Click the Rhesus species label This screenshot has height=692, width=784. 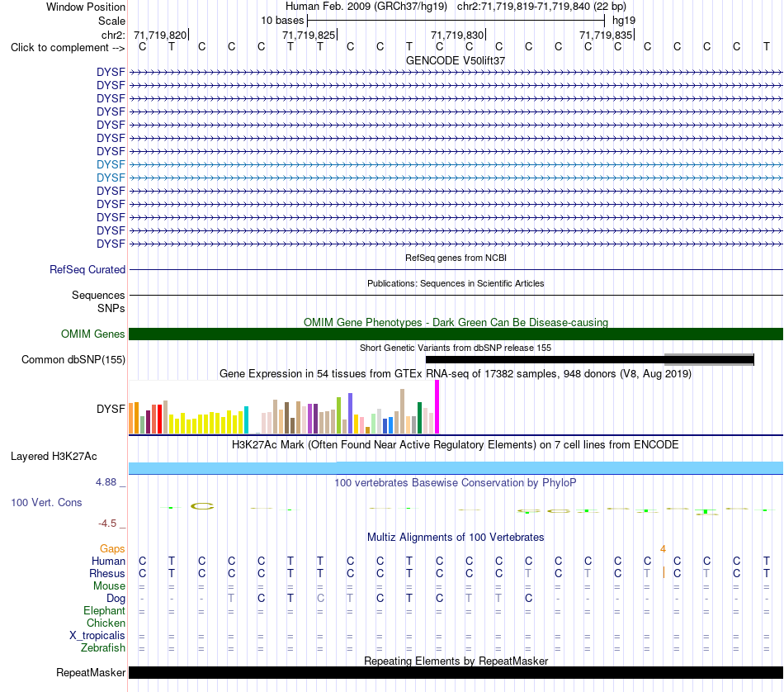pos(107,573)
